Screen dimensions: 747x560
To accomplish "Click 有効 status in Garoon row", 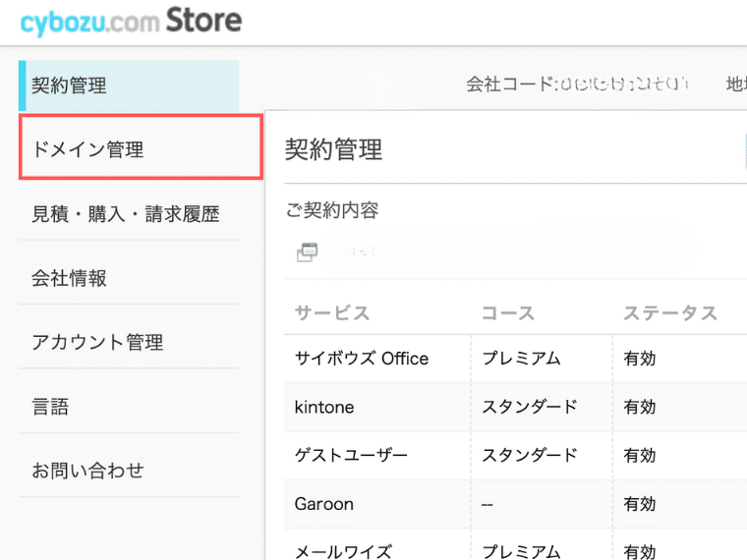I will [640, 504].
